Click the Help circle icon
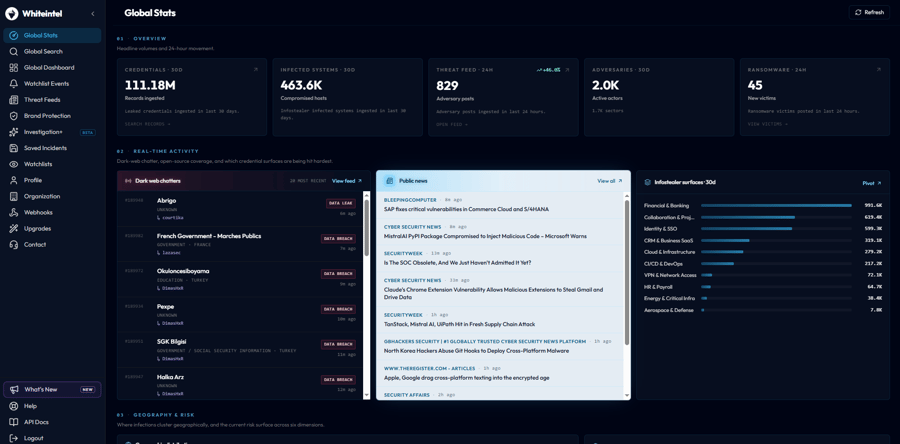Image resolution: width=900 pixels, height=444 pixels. tap(14, 406)
